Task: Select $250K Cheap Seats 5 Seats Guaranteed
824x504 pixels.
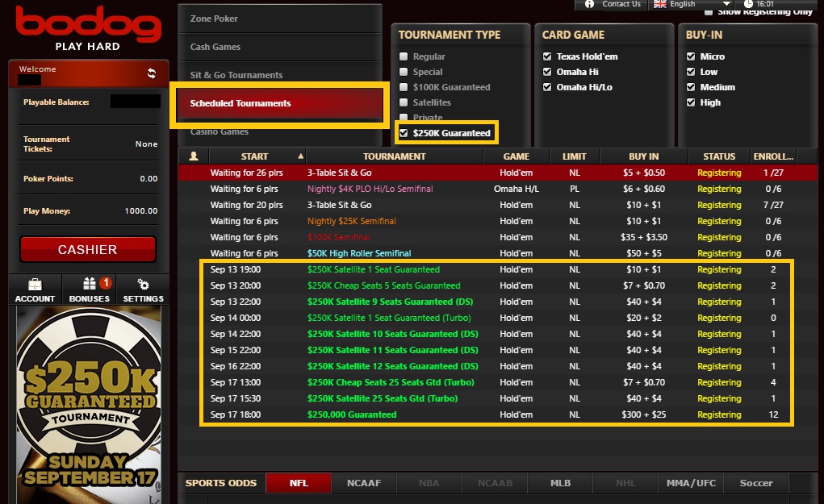Action: (x=496, y=285)
